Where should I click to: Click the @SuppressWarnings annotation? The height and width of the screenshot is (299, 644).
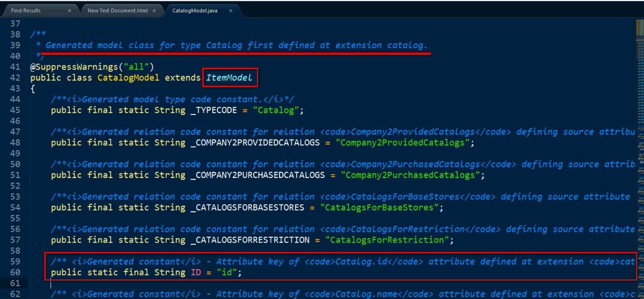74,67
